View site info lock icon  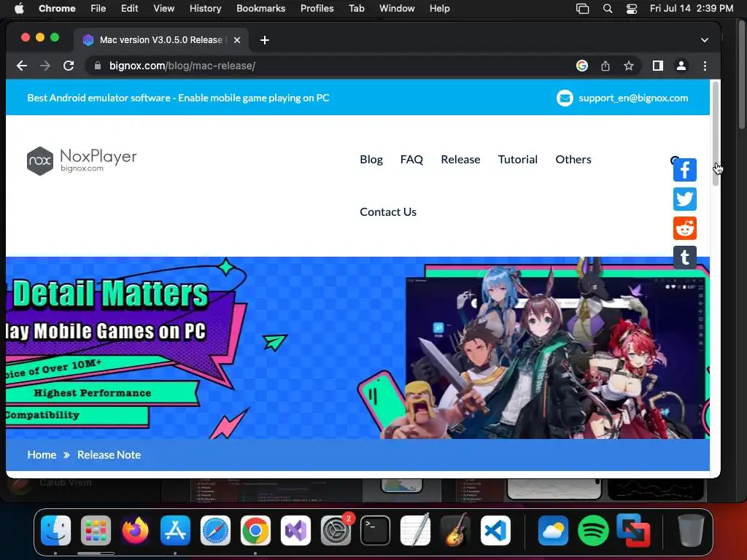point(97,66)
